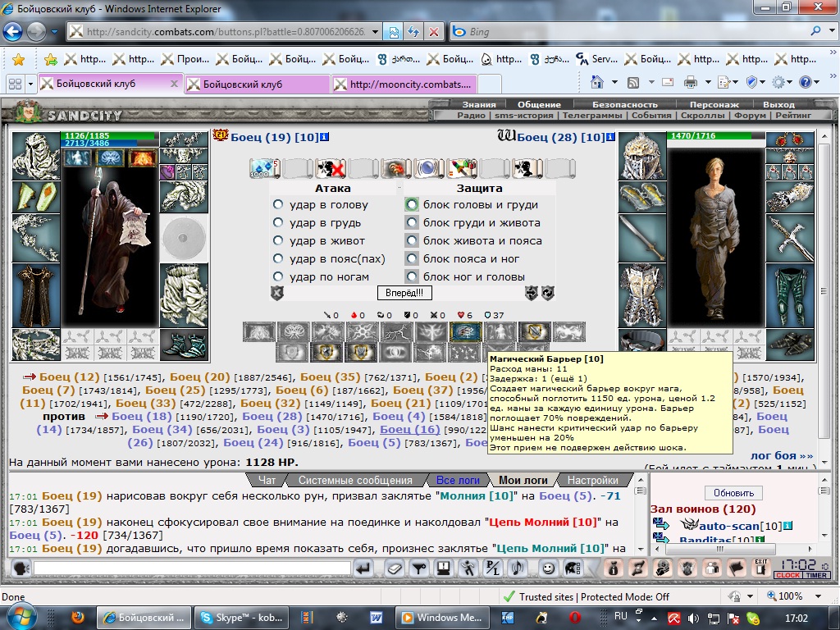
Task: Click the Обновить button
Action: (x=733, y=493)
